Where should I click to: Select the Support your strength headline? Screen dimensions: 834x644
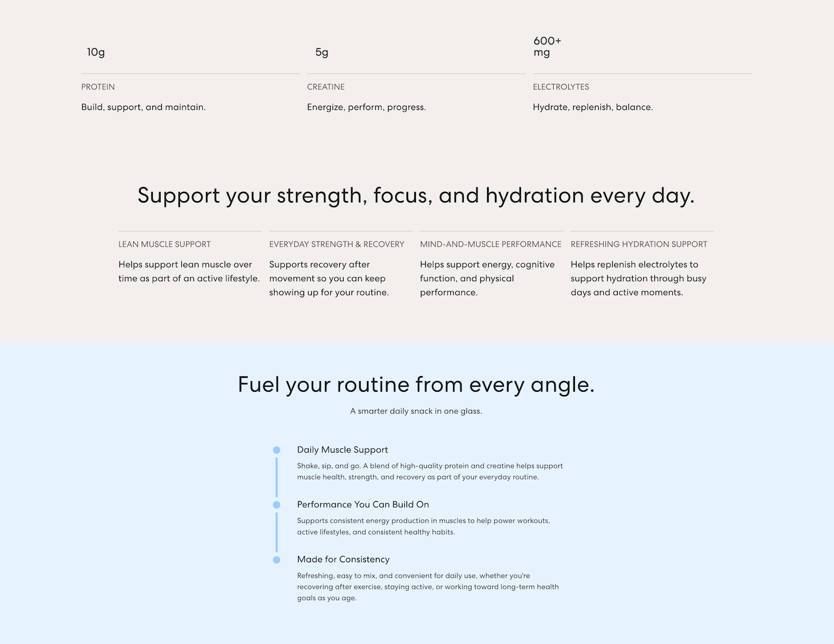pos(416,196)
